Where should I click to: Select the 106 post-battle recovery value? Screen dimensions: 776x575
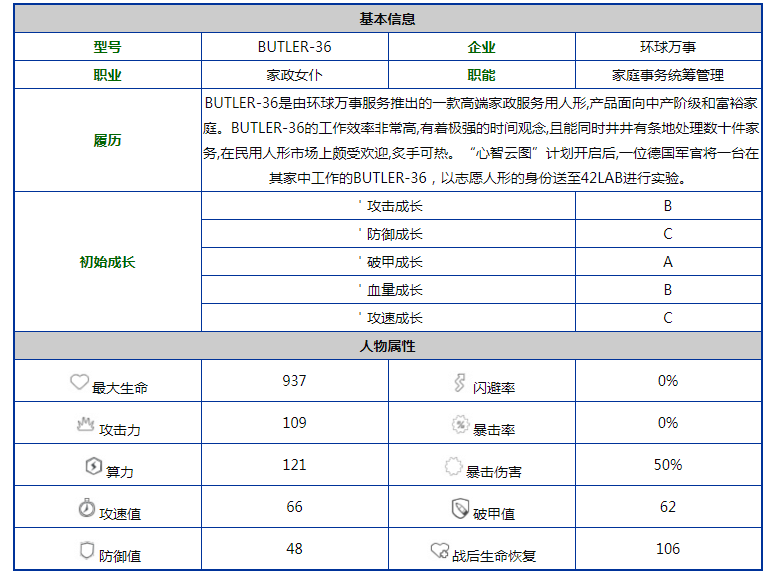(x=668, y=549)
